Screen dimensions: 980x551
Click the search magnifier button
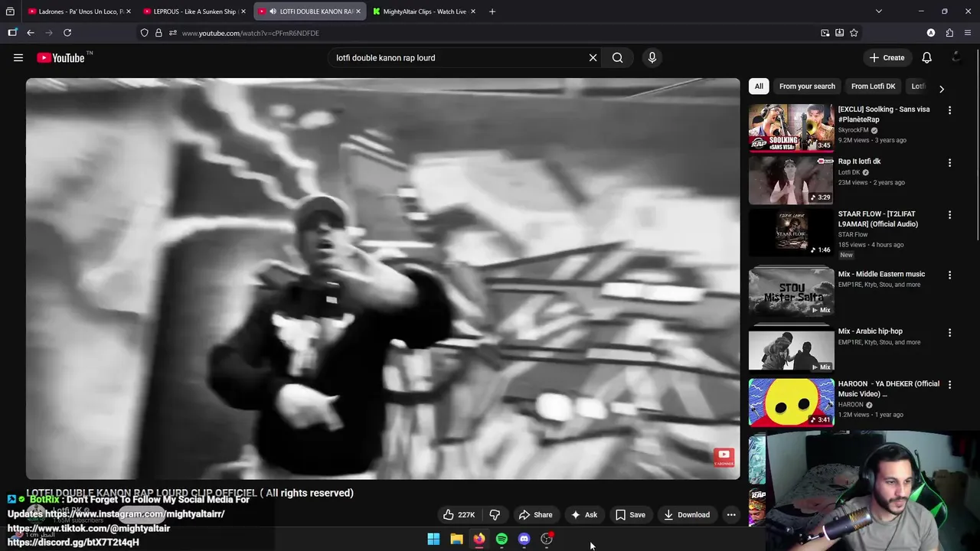tap(617, 57)
